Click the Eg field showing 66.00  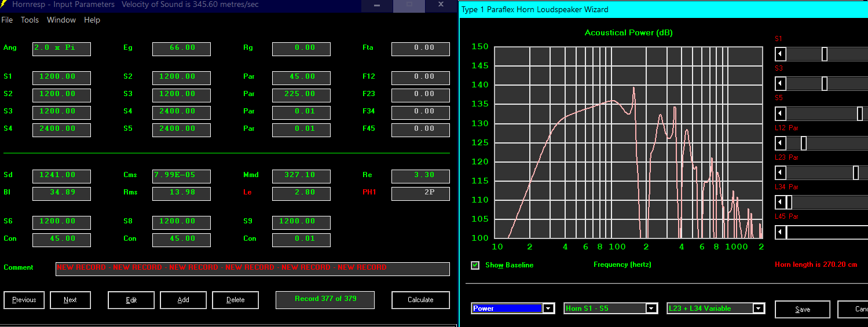(x=181, y=49)
